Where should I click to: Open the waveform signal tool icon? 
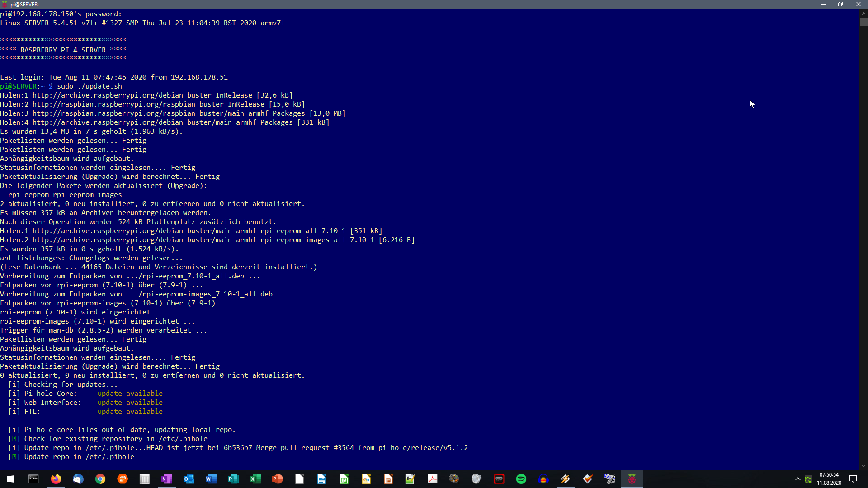pyautogui.click(x=609, y=479)
